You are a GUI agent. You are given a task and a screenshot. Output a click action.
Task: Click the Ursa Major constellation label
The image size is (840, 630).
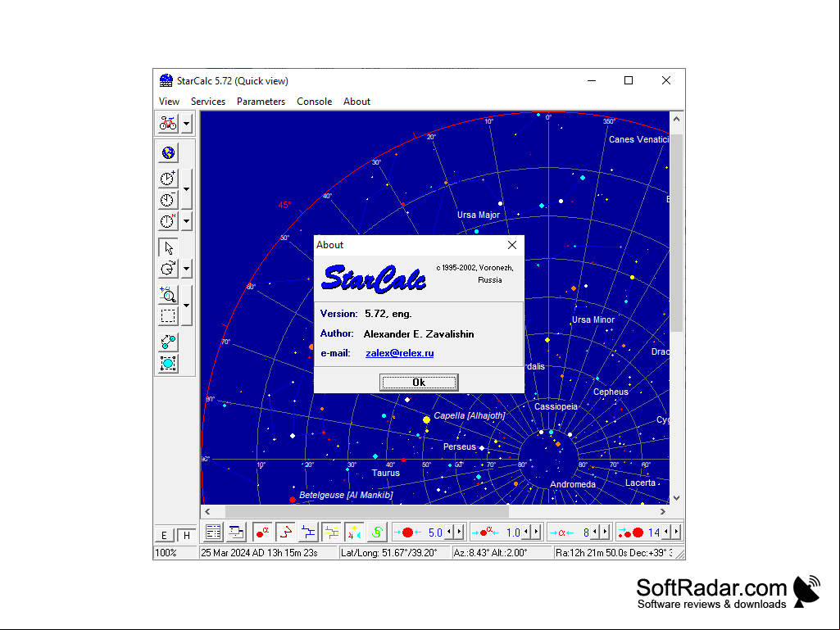[x=479, y=215]
